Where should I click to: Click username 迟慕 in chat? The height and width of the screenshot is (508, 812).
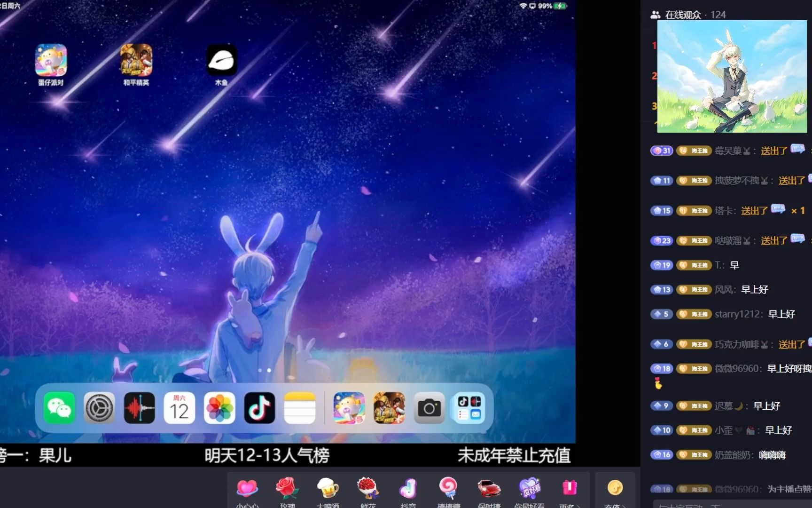point(728,406)
